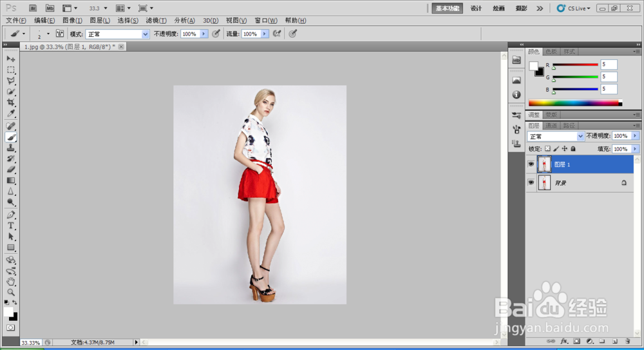Toggle Quick Mask mode
Screen dimensions: 644x350
pos(11,328)
